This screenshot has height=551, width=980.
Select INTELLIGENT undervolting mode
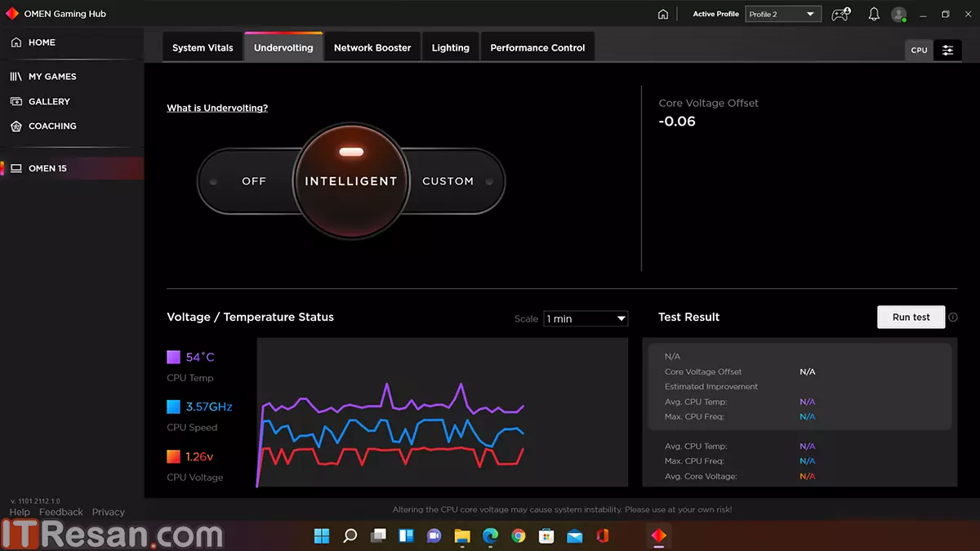pyautogui.click(x=350, y=181)
